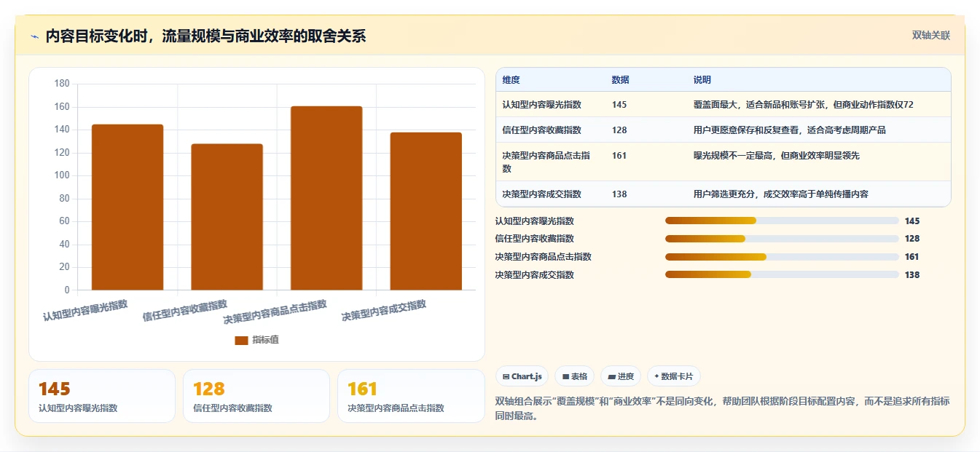This screenshot has width=980, height=452.
Task: Click the description 曝光规模不一定最高
Action: pyautogui.click(x=777, y=156)
